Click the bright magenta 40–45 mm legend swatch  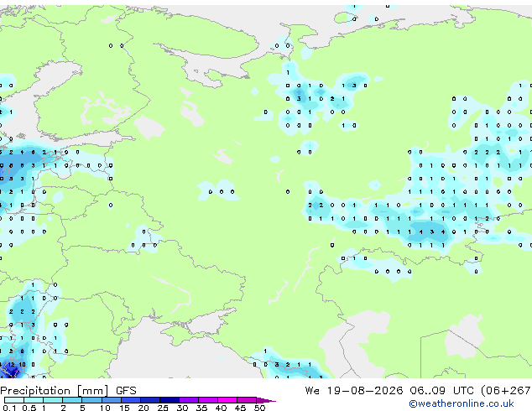[227, 400]
